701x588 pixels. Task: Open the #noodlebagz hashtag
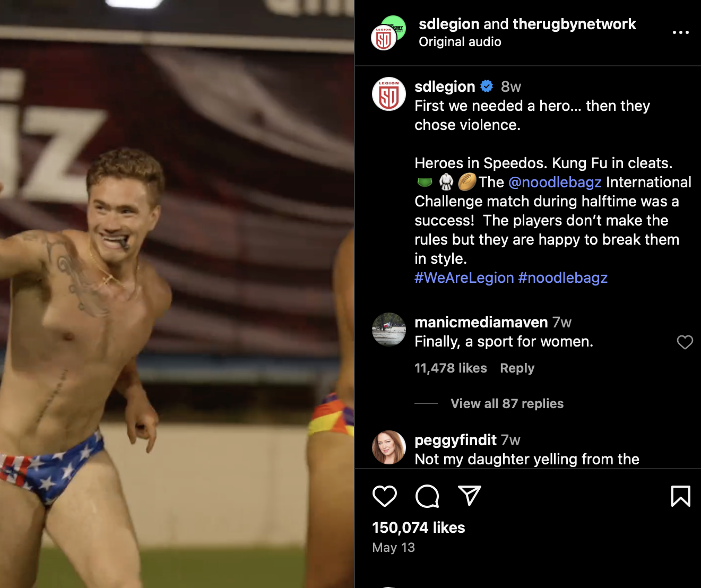coord(562,278)
